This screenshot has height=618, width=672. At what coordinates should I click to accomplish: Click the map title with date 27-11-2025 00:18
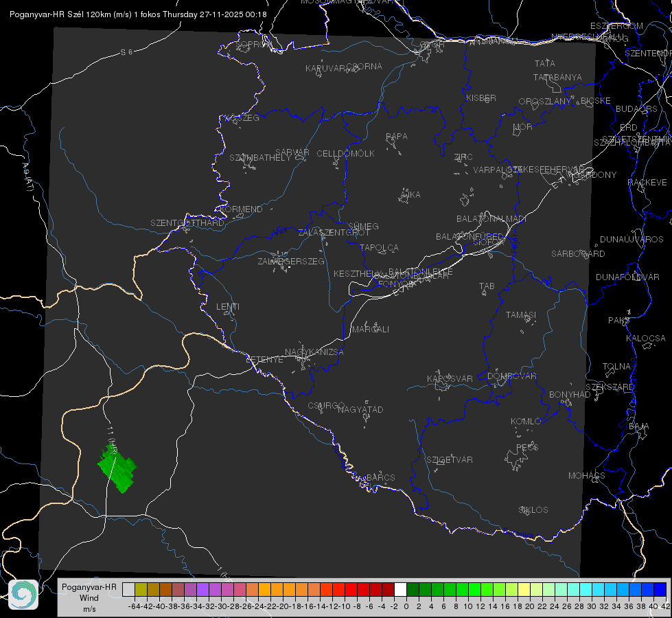[x=138, y=14]
